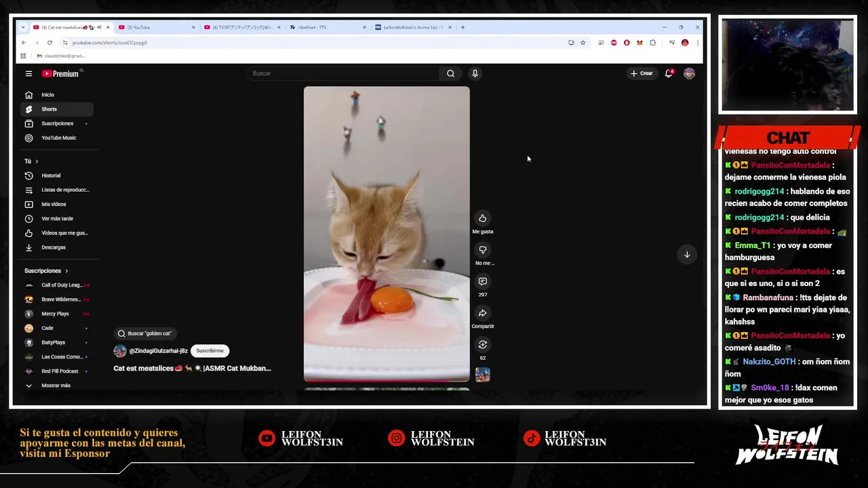868x488 pixels.
Task: Go to the next short arrow
Action: point(686,255)
